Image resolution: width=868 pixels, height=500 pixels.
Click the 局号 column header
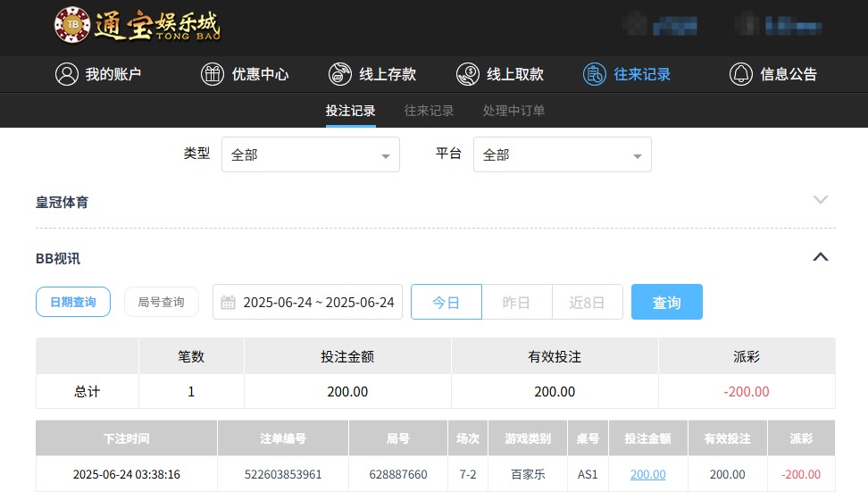pyautogui.click(x=398, y=438)
